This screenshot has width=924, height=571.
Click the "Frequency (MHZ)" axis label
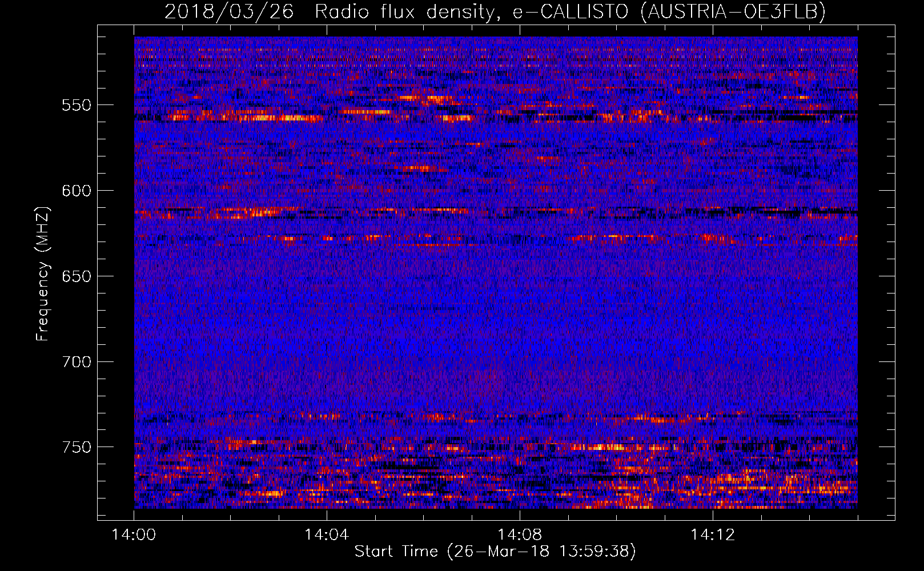43,274
